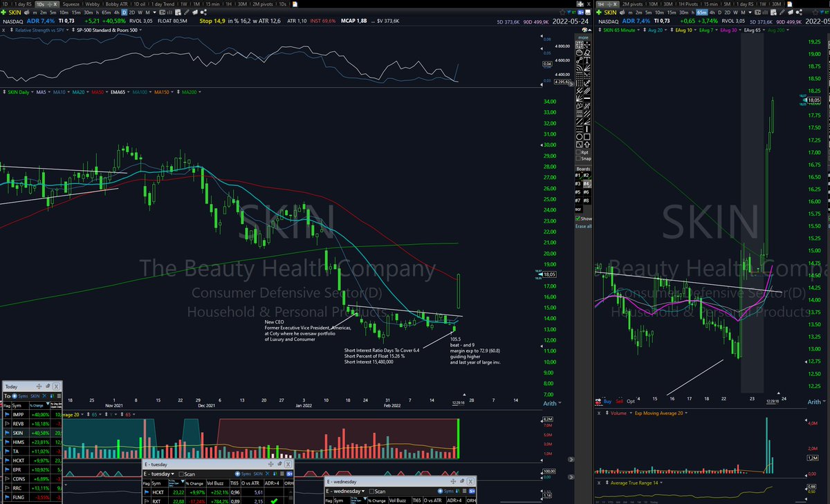Click the share icon in left chart toolbar
This screenshot has width=830, height=504.
203,12
